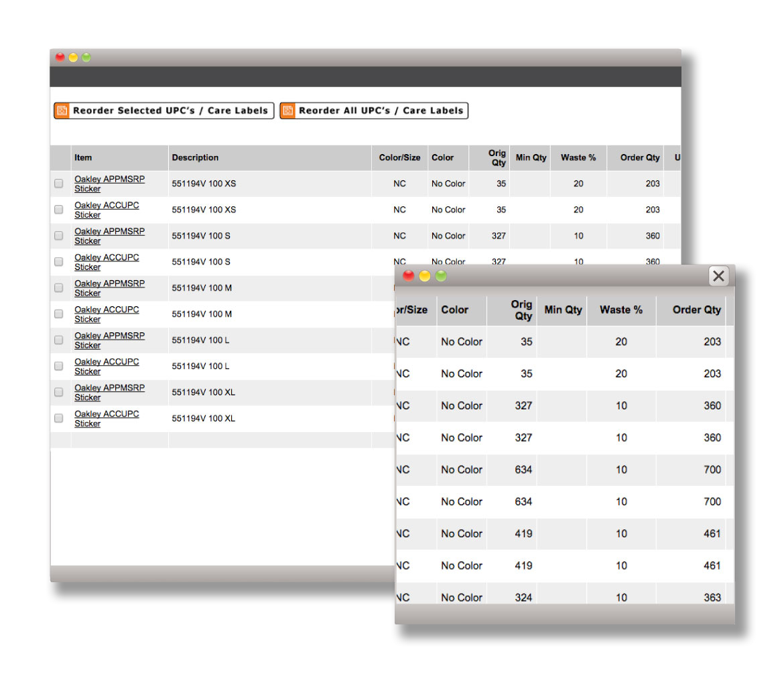Viewport: 784px width, 678px height.
Task: Open Oakley APPMSRP Sticker link, 100 M row
Action: (x=109, y=287)
